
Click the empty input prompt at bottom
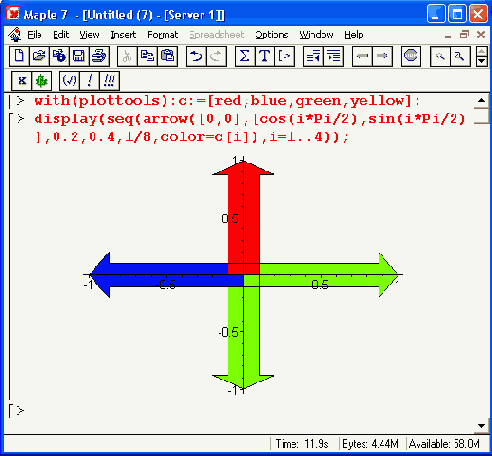pos(21,411)
